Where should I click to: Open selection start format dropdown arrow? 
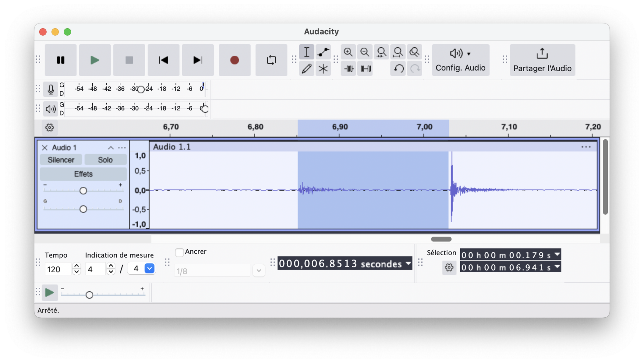557,254
